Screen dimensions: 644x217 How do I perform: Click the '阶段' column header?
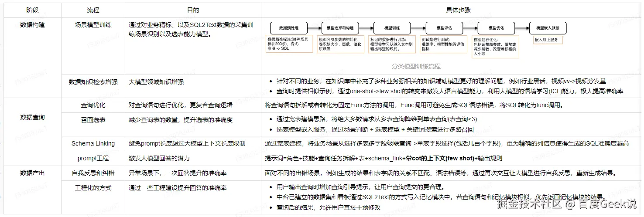32,10
